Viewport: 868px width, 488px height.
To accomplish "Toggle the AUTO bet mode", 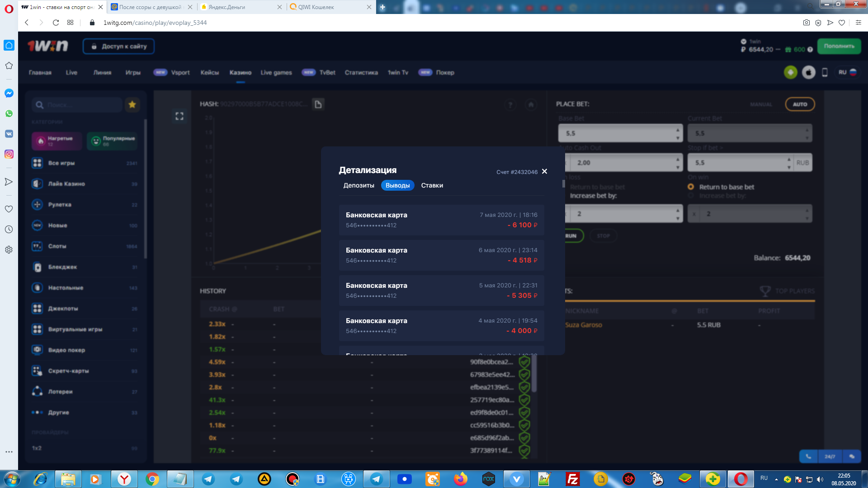I will click(x=800, y=104).
